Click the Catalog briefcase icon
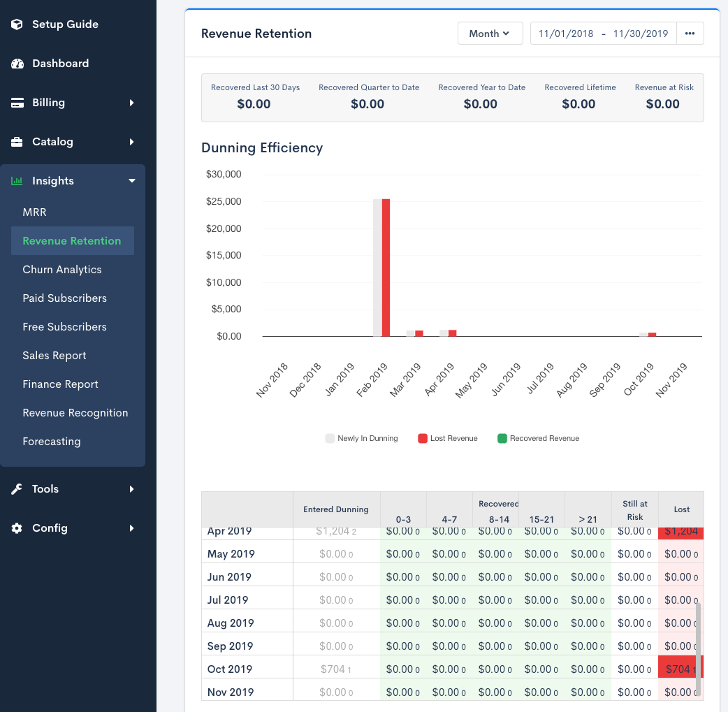The height and width of the screenshot is (712, 728). pyautogui.click(x=18, y=142)
